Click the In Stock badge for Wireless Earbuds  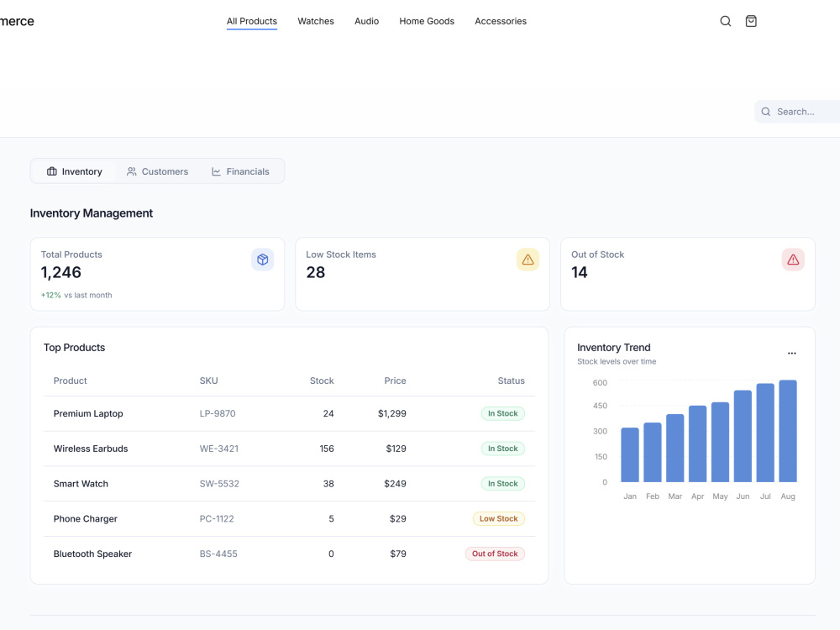click(x=502, y=449)
